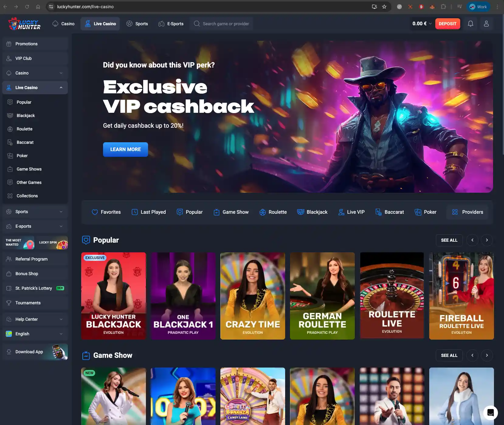Open the English language dropdown
This screenshot has width=504, height=425.
(x=35, y=334)
